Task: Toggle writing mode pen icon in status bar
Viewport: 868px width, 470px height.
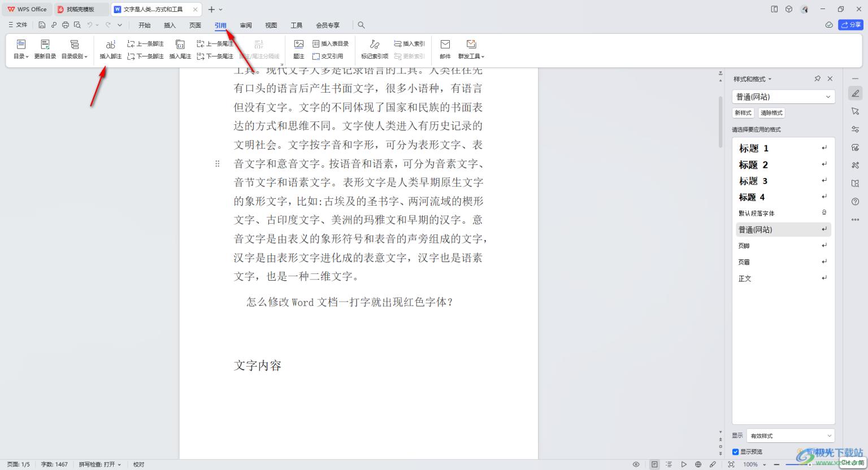Action: click(x=713, y=464)
